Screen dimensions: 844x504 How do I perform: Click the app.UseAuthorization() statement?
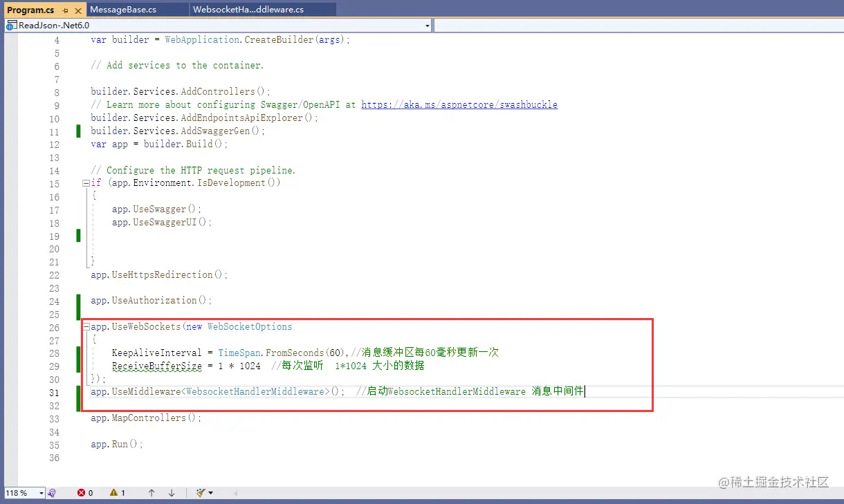pyautogui.click(x=152, y=301)
